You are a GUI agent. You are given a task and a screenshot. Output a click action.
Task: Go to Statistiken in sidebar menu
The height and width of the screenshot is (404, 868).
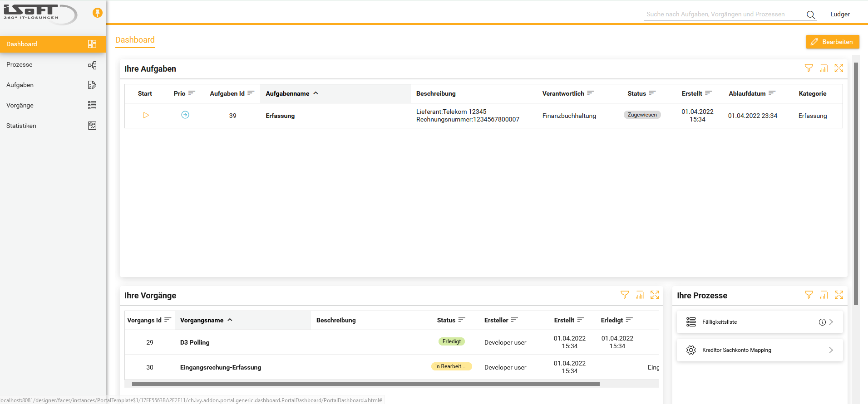point(21,126)
